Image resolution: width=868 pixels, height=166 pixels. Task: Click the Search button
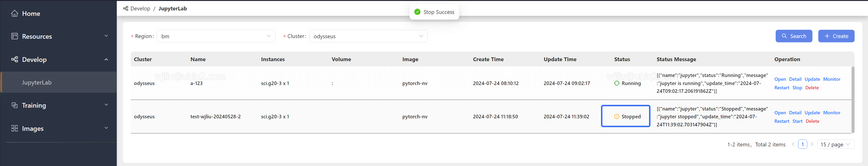pos(794,36)
